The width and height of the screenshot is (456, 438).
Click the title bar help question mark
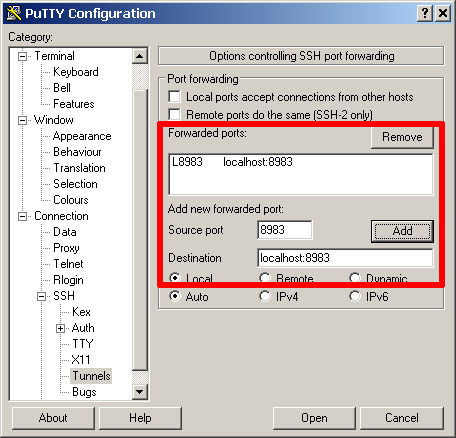425,13
